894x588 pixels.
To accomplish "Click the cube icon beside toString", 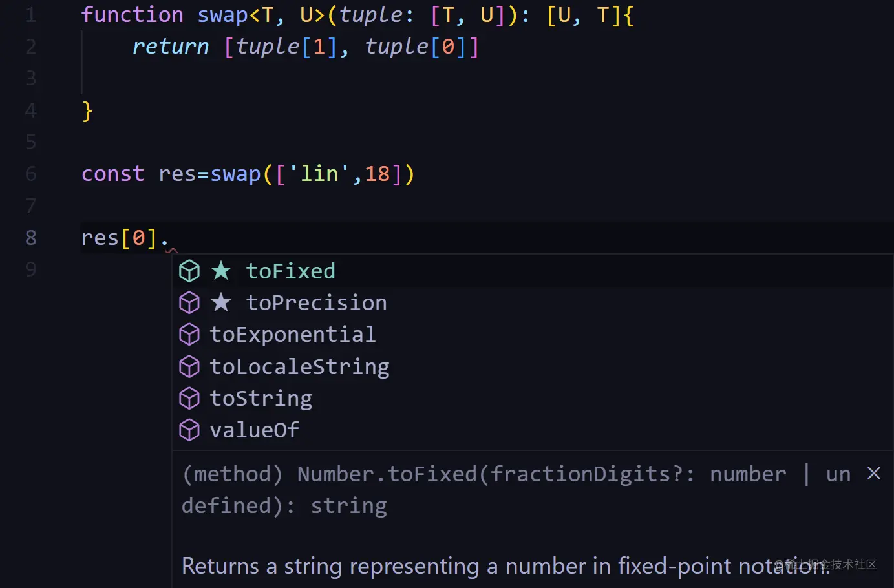I will pos(189,399).
